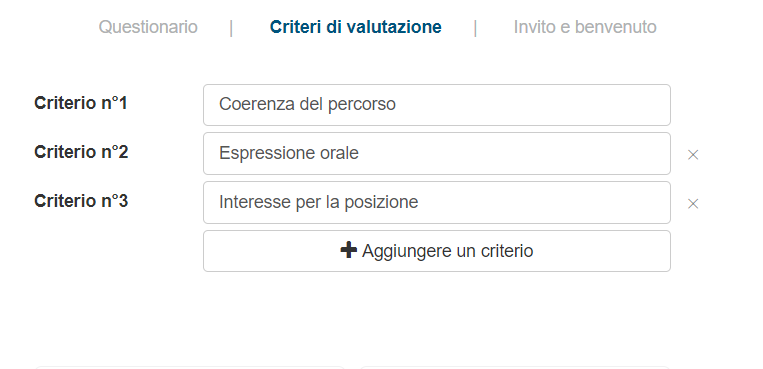
Task: Click into the Criterio n°2 text field
Action: [436, 153]
